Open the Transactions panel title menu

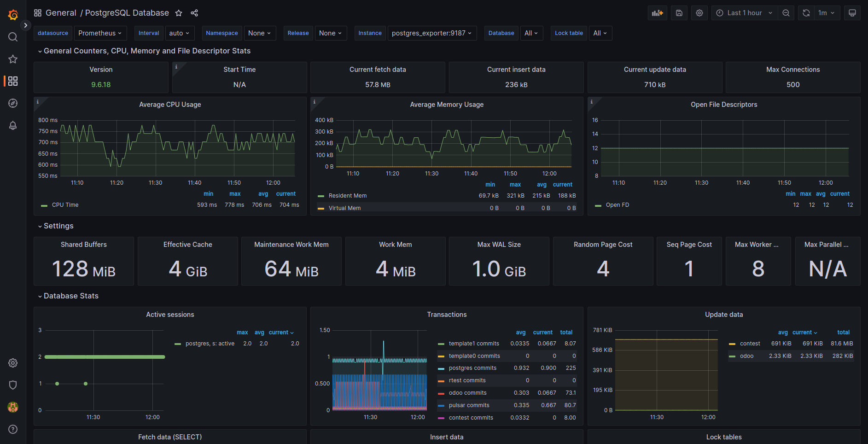[x=447, y=315]
